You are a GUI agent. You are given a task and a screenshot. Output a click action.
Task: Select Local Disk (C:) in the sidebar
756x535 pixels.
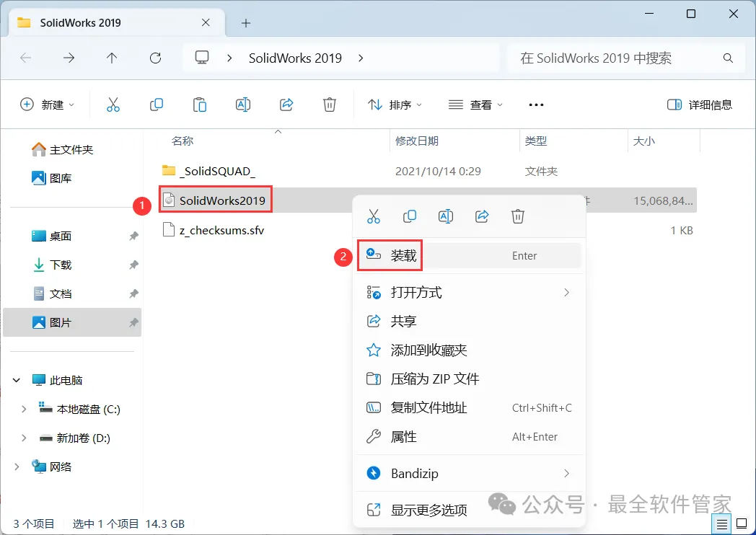[x=79, y=410]
